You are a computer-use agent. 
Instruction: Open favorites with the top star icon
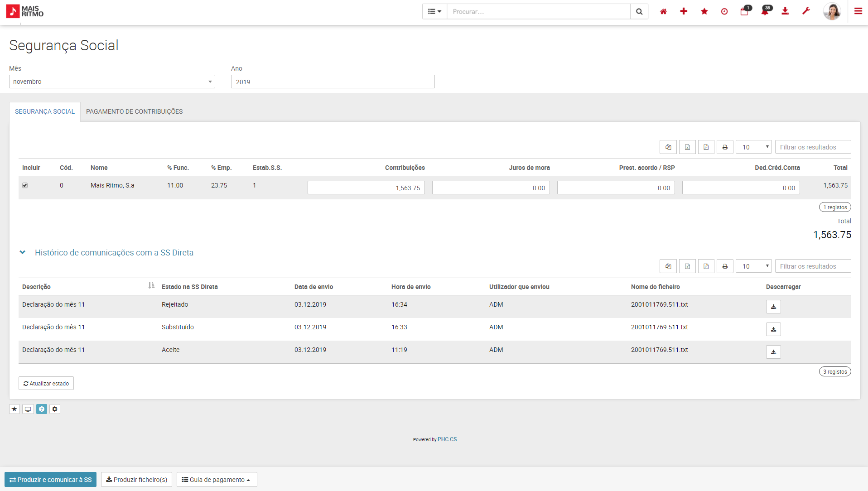tap(704, 11)
